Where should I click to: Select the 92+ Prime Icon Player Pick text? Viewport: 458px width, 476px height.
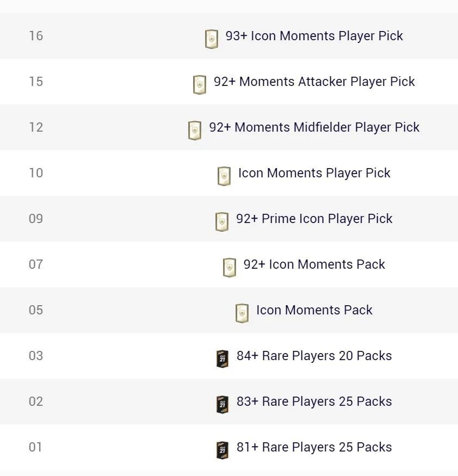coord(314,219)
